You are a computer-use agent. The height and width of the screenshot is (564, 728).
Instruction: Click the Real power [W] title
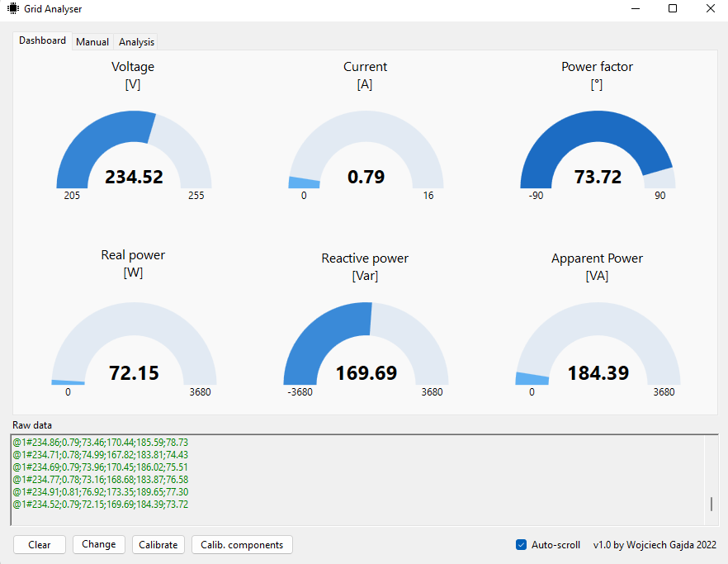tap(133, 263)
